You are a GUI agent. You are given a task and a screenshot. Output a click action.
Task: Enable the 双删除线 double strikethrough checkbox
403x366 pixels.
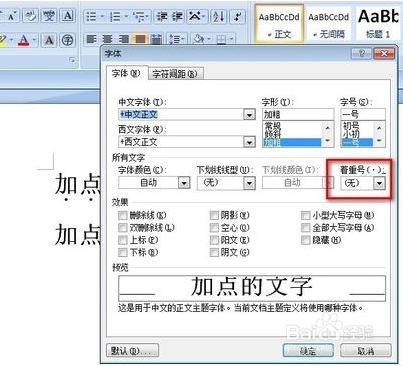point(123,228)
